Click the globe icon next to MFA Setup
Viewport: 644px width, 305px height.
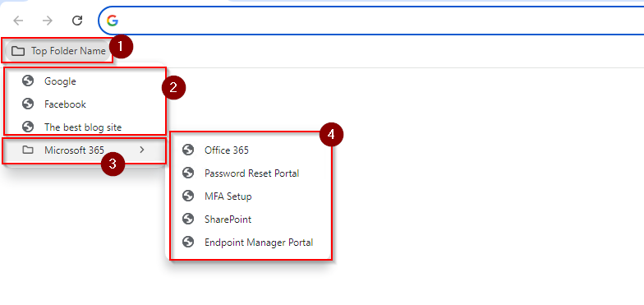pyautogui.click(x=188, y=196)
